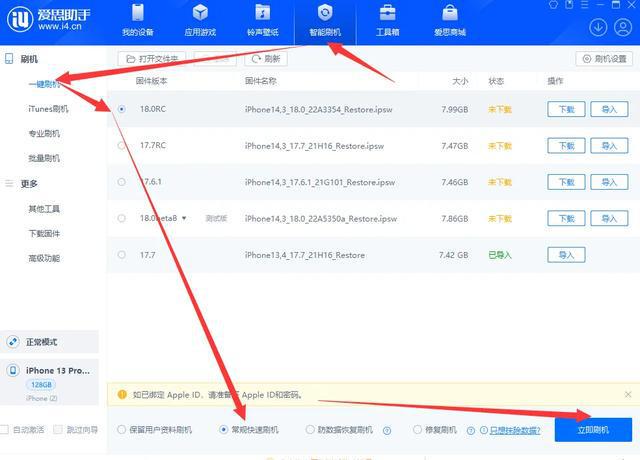Click 下载 for the 18.0RC firmware
The width and height of the screenshot is (640, 460).
(x=566, y=109)
